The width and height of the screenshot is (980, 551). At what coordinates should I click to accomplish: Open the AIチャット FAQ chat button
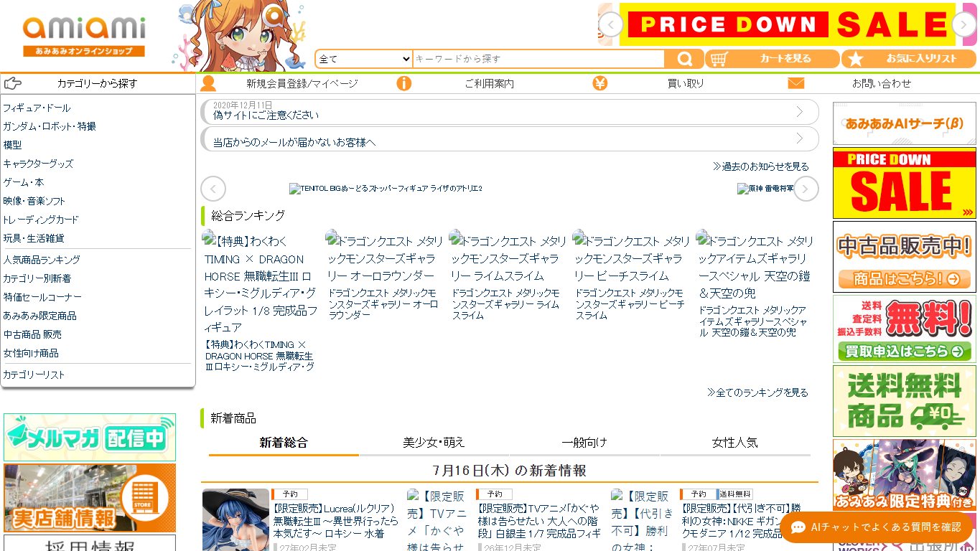click(x=877, y=527)
